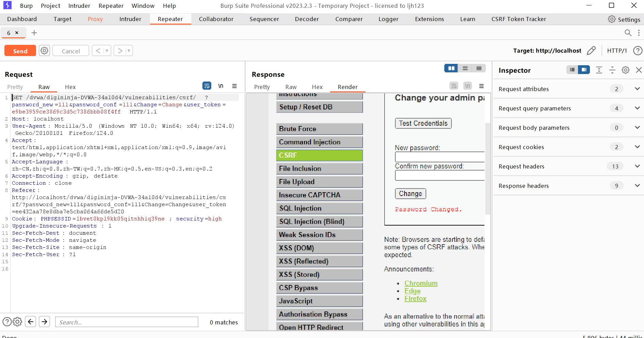Screen dimensions: 644x338
Task: Edit the target with pencil icon
Action: 591,51
